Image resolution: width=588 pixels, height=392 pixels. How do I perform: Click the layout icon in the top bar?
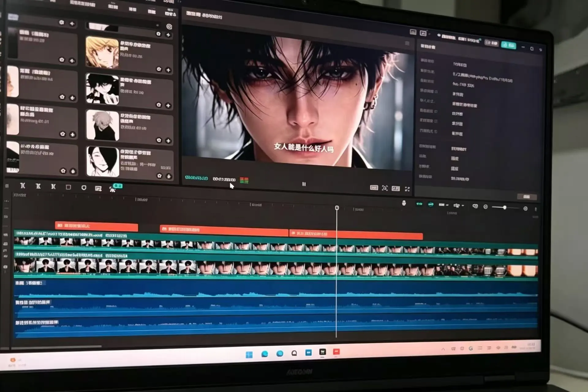click(x=413, y=32)
